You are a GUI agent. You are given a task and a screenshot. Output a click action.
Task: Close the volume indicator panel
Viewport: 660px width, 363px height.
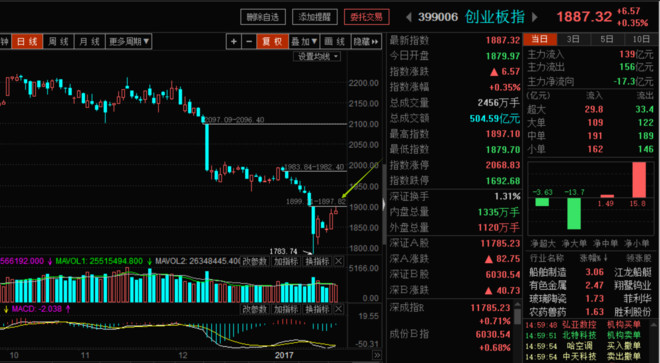[x=338, y=261]
